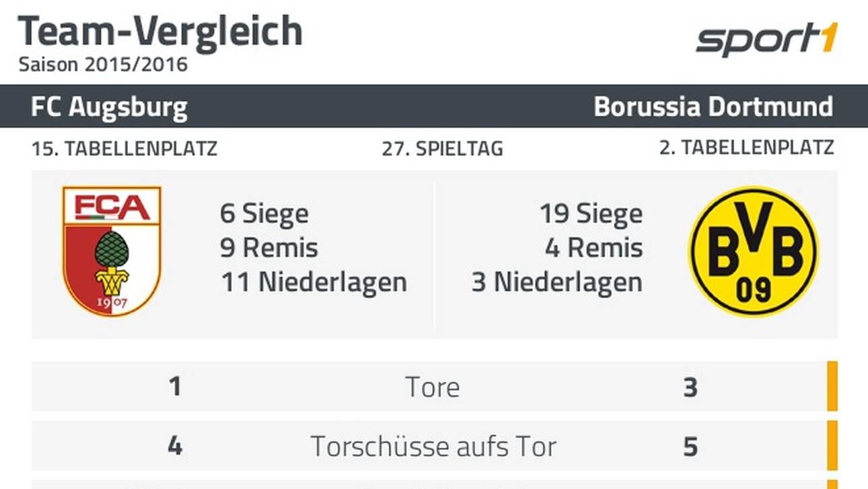Viewport: 868px width, 489px height.
Task: Click Augsburg's 6 Siege stat
Action: pos(264,215)
